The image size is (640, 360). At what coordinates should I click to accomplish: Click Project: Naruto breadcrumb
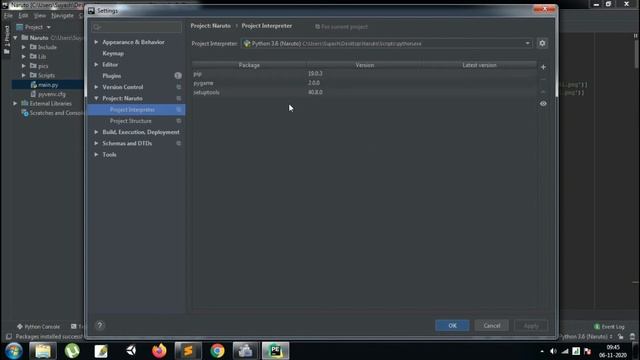coord(211,26)
